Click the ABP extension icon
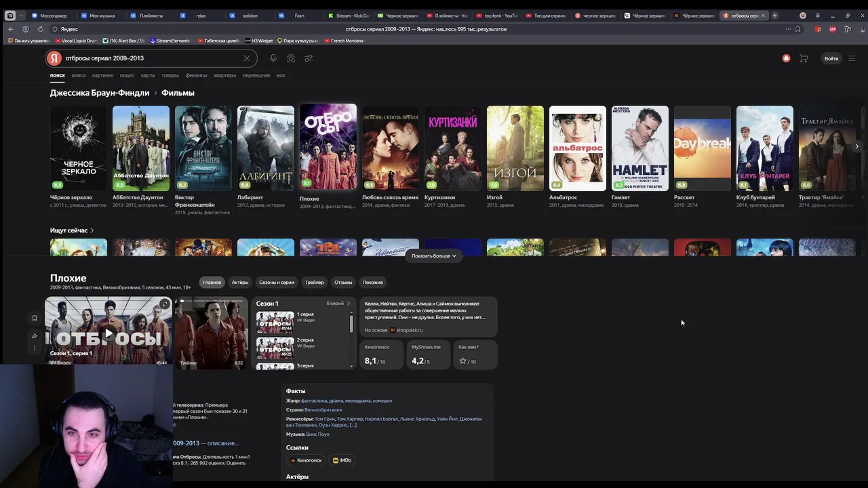The width and height of the screenshot is (868, 488). pos(832,29)
